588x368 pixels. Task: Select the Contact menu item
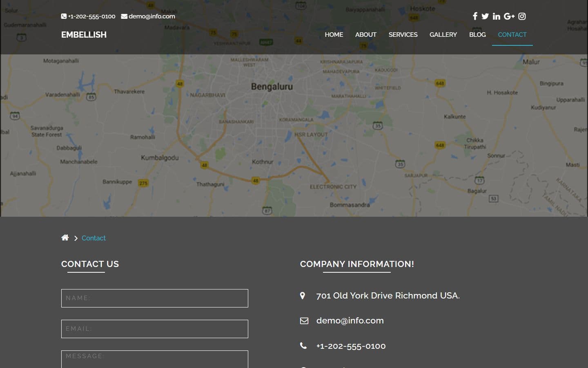[x=512, y=35]
